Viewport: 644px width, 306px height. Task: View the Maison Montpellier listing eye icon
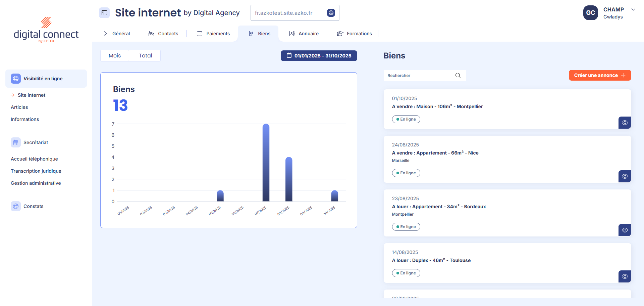pyautogui.click(x=625, y=123)
